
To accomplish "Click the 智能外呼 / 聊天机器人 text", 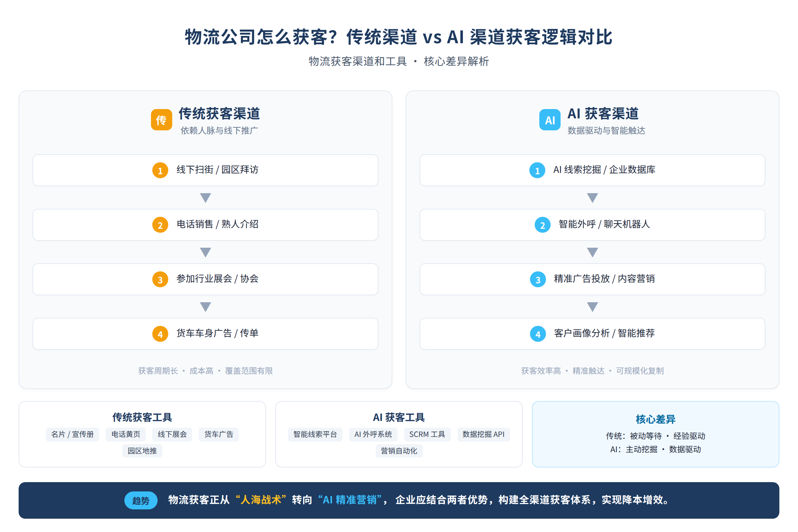I will pyautogui.click(x=604, y=224).
